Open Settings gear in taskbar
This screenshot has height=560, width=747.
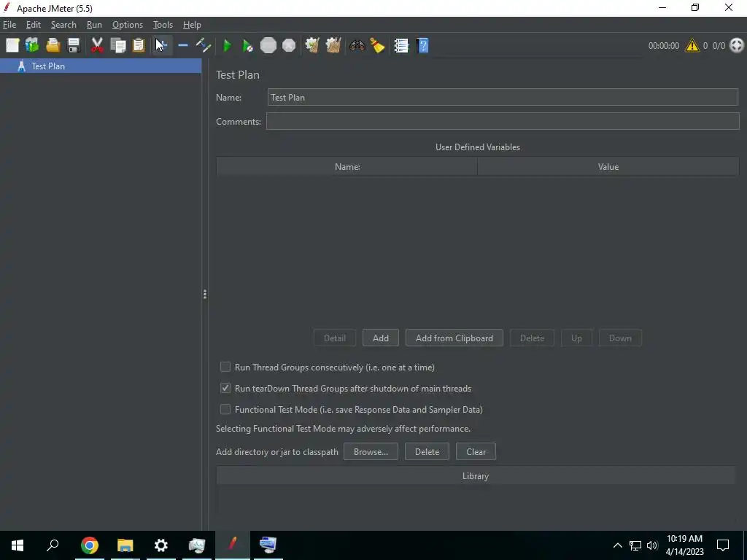[161, 545]
